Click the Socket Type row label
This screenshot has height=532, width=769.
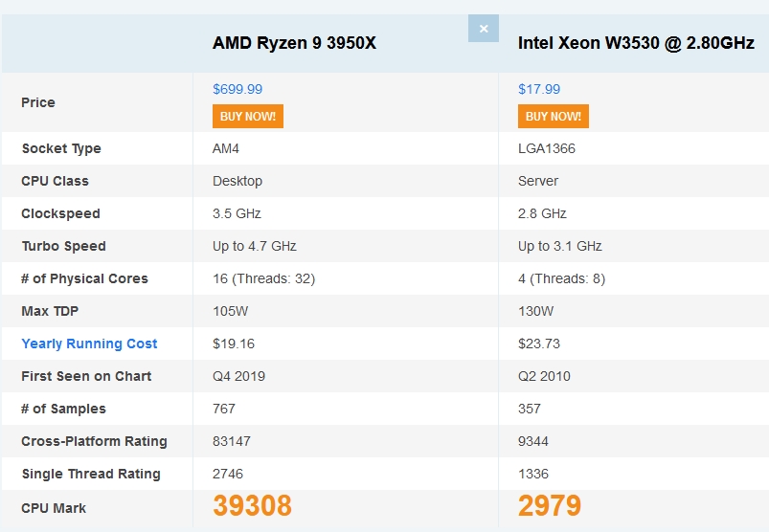(61, 148)
